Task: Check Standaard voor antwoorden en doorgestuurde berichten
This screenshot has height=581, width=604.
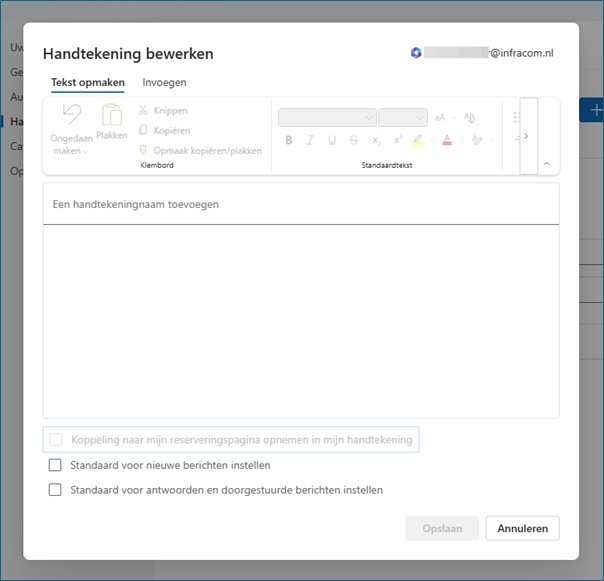Action: [55, 490]
